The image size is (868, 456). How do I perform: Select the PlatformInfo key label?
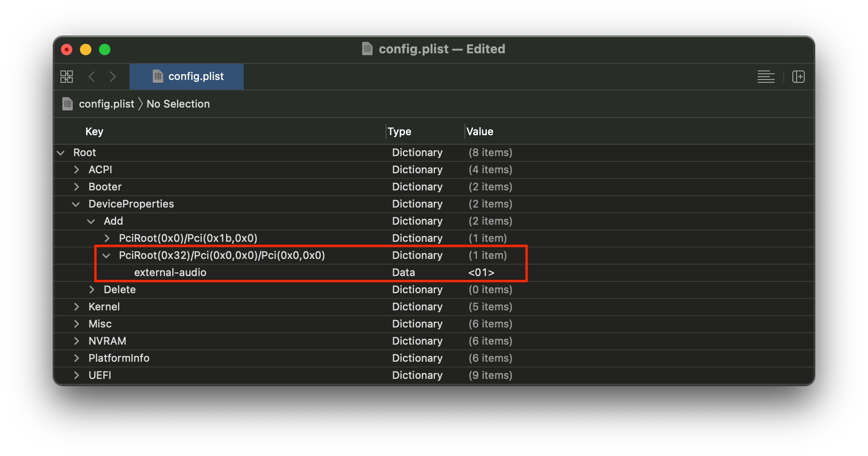[x=119, y=358]
